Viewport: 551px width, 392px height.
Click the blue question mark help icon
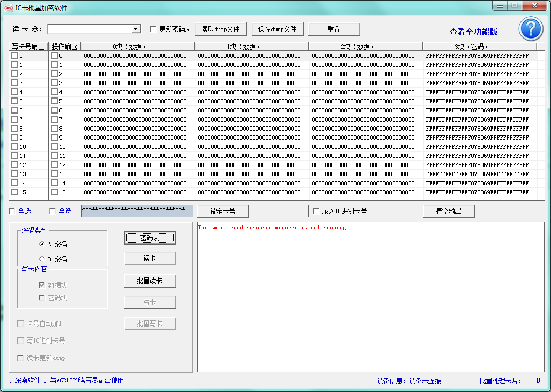coord(531,29)
